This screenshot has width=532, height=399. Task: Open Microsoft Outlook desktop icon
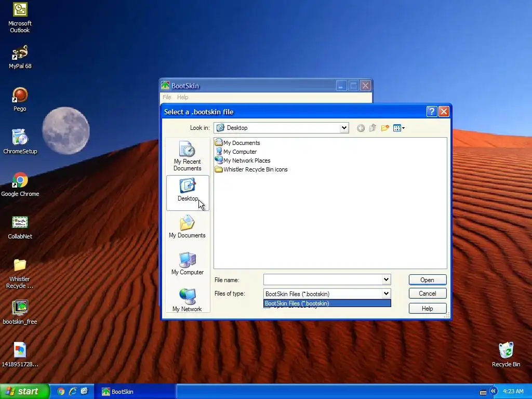(x=20, y=18)
